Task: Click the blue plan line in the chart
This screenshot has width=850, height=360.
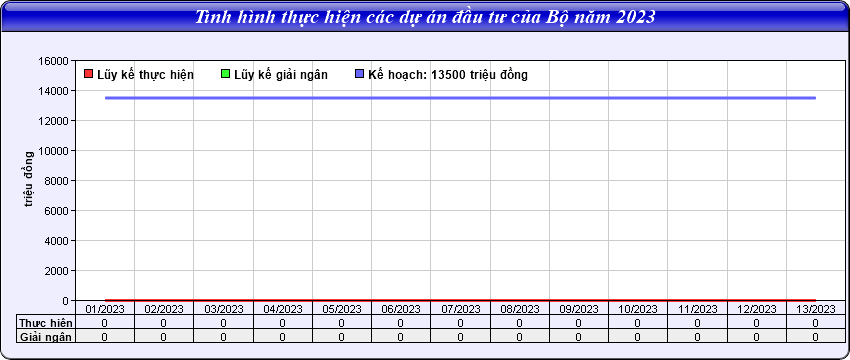Action: pos(460,98)
